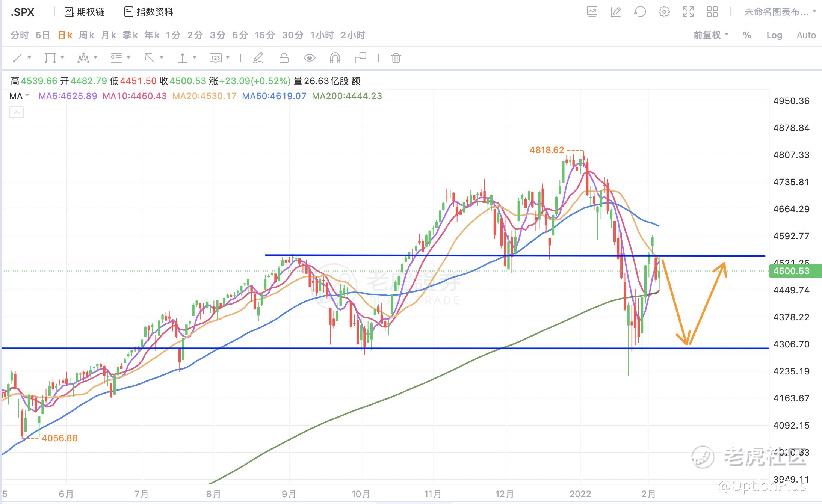Toggle lock drawings padlock icon
Viewport: 822px width, 504px height.
pos(284,58)
